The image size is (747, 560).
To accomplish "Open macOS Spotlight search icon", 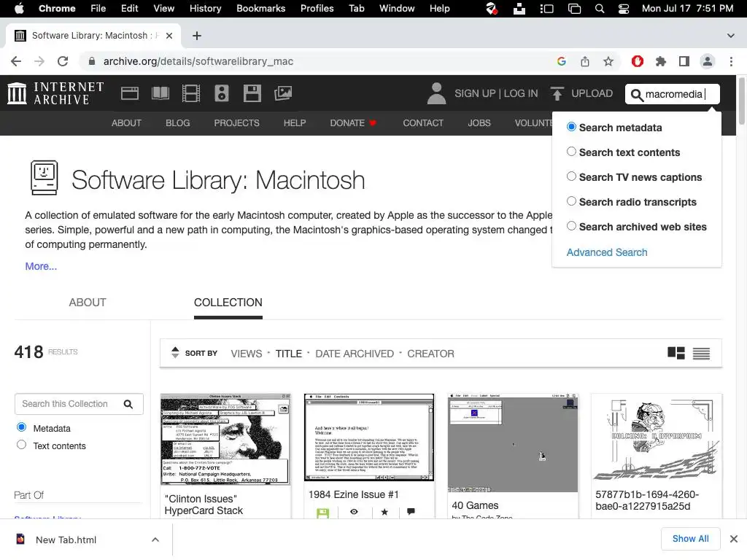I will (600, 9).
